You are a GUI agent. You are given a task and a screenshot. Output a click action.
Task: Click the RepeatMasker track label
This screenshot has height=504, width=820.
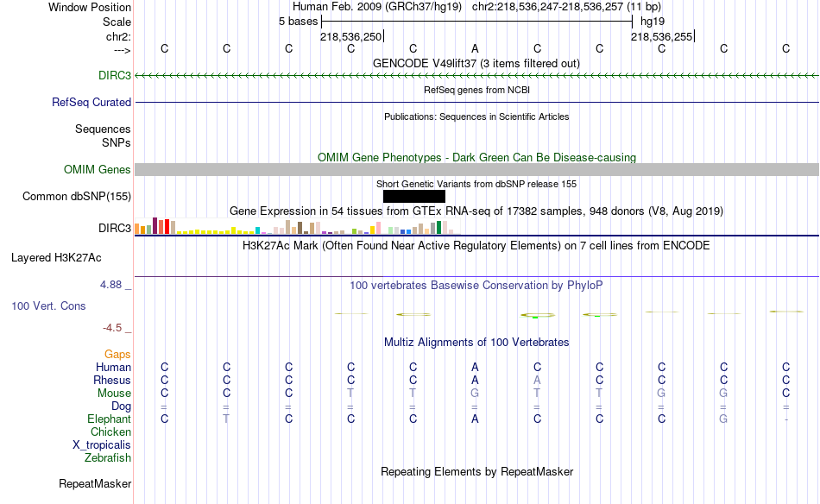click(95, 483)
